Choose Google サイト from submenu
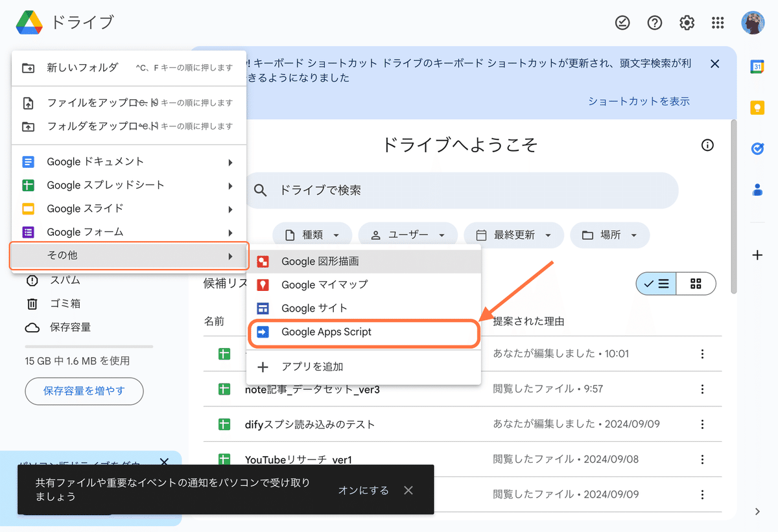778x532 pixels. (x=364, y=308)
